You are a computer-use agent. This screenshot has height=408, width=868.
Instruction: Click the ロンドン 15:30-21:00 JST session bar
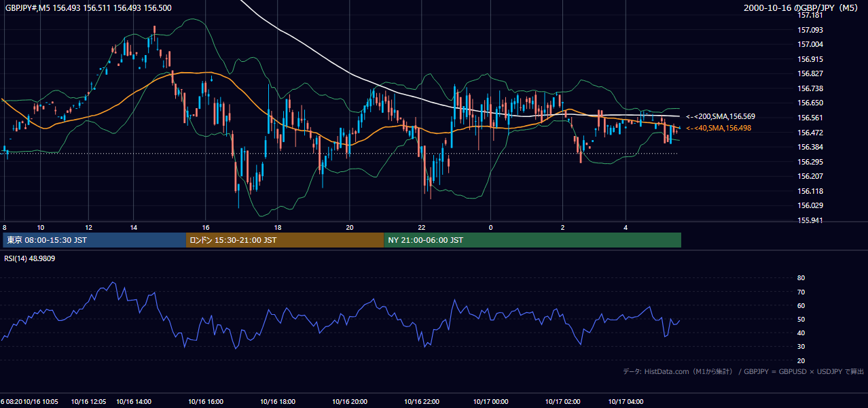285,240
